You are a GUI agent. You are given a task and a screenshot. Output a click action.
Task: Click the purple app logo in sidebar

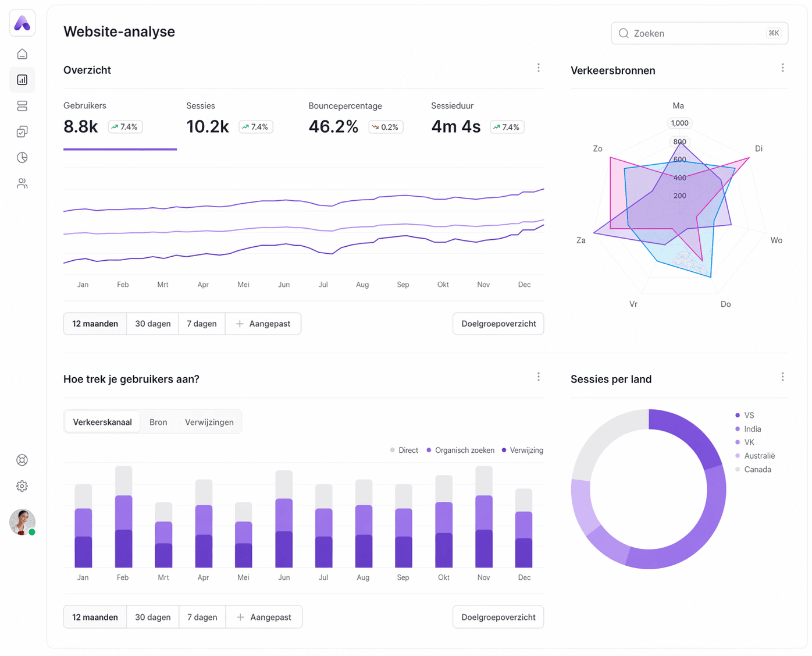22,23
